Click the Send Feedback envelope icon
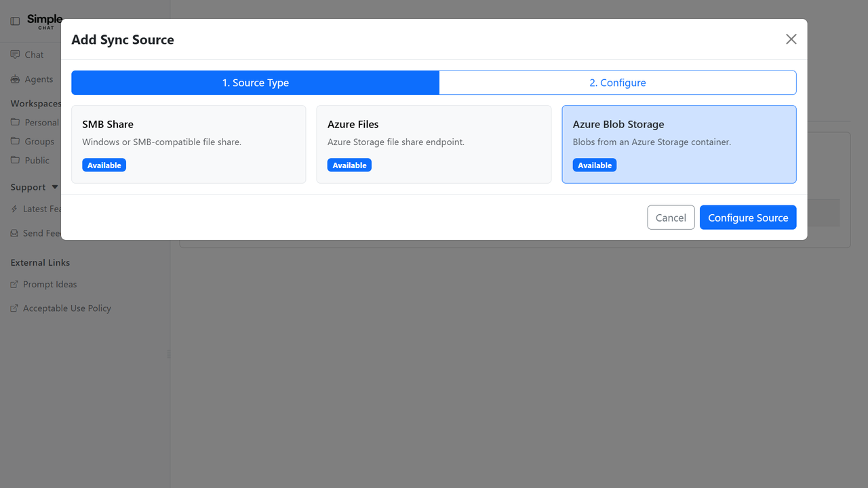This screenshot has height=488, width=868. tap(15, 233)
